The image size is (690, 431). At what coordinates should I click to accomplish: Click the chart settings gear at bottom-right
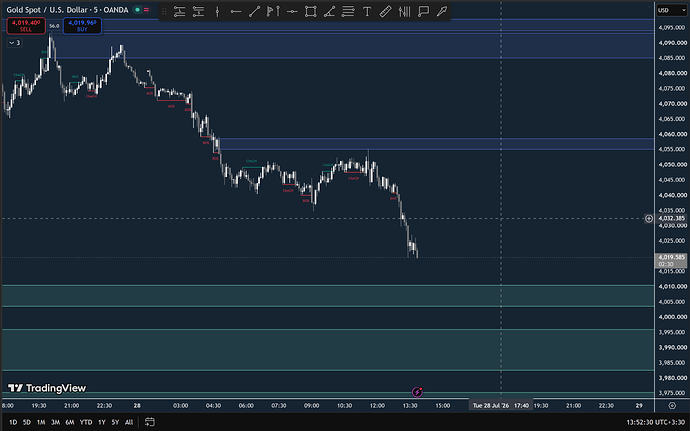[x=672, y=405]
